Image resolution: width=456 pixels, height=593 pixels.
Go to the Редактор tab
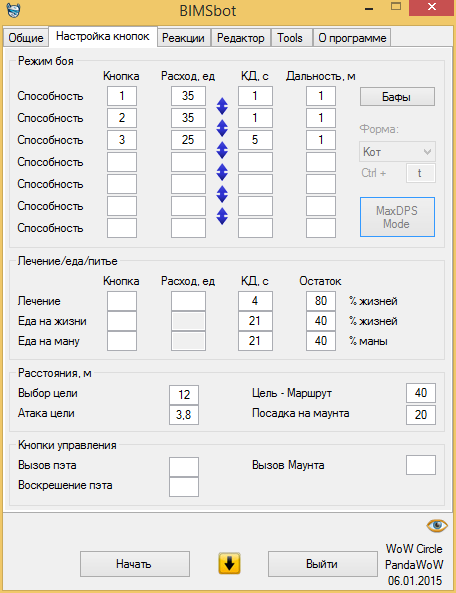tap(240, 38)
